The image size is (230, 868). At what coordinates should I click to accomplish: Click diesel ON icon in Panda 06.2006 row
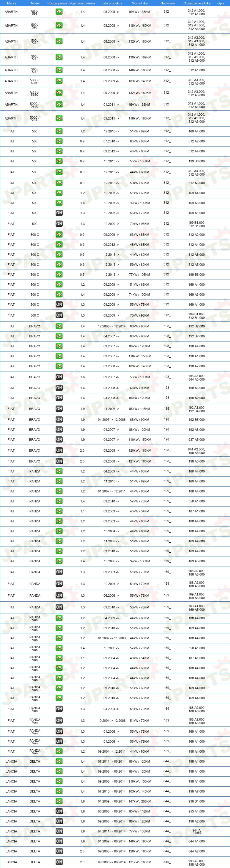point(59,596)
